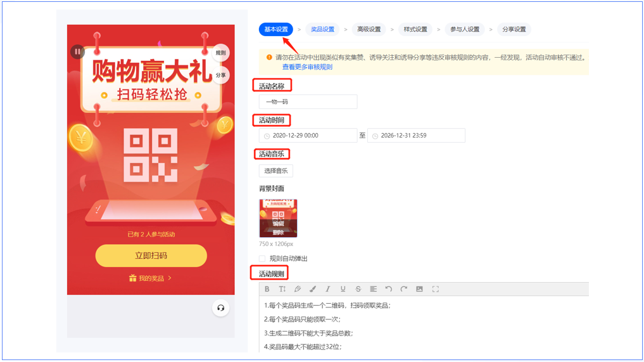Click rule line 每个奖品码生成一个二维码
This screenshot has height=362, width=644.
pyautogui.click(x=327, y=306)
